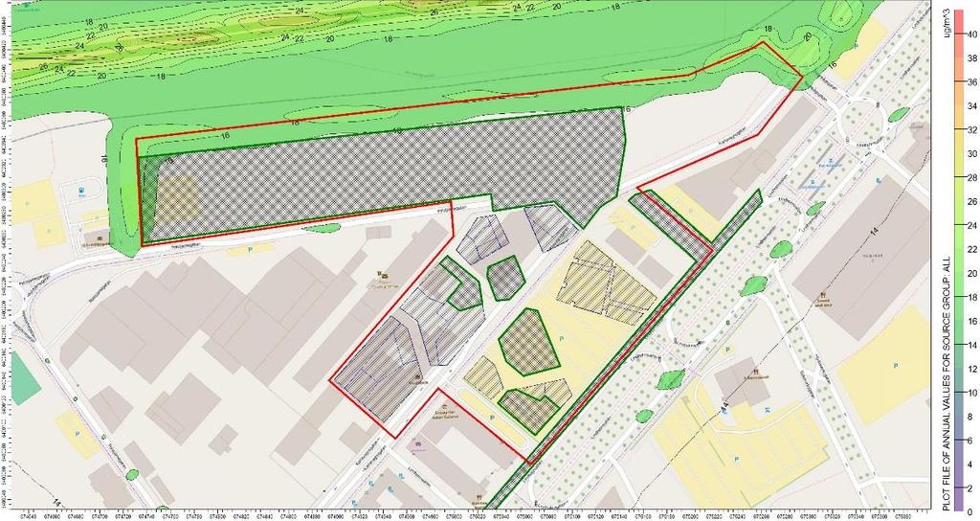Click the 14 contour label at the bottom-left corner
The height and width of the screenshot is (521, 980).
click(56, 502)
